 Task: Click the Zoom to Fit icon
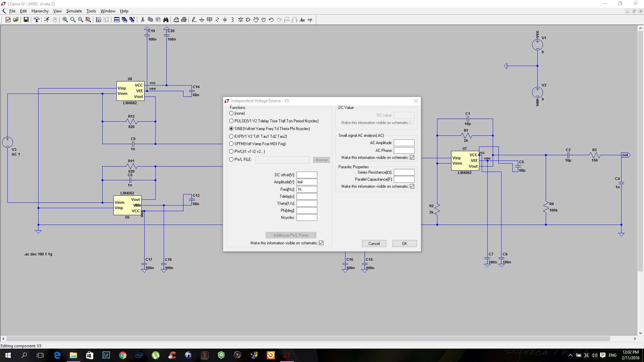pos(88,20)
